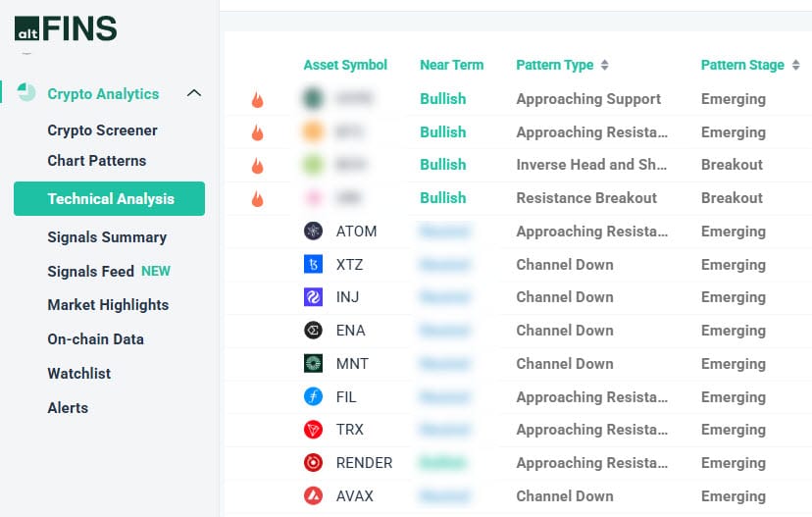Sort by Pattern Stage arrows
The image size is (812, 517).
796,65
